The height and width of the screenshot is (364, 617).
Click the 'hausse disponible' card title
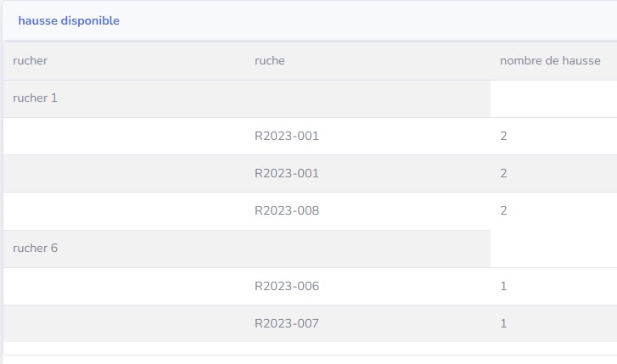pyautogui.click(x=69, y=20)
